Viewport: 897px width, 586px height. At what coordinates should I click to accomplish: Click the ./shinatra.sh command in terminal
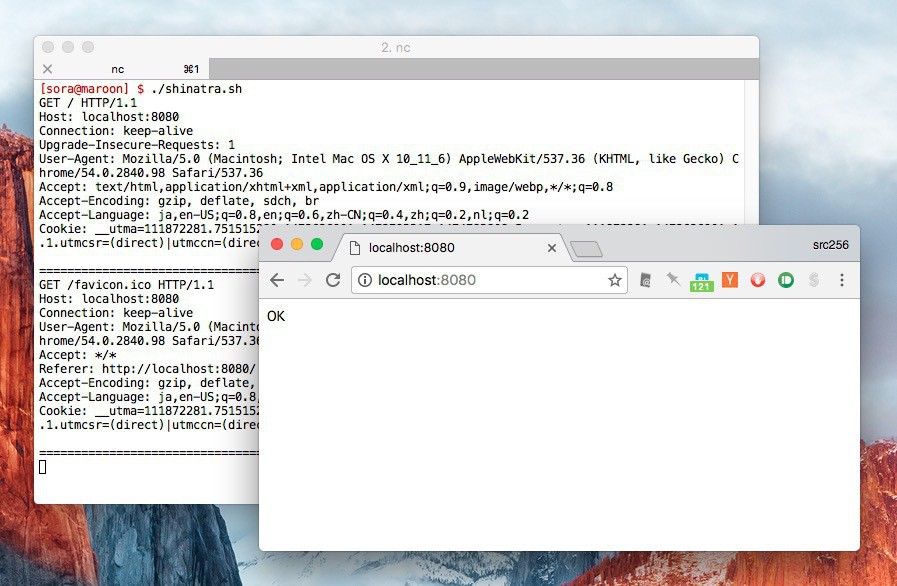197,89
